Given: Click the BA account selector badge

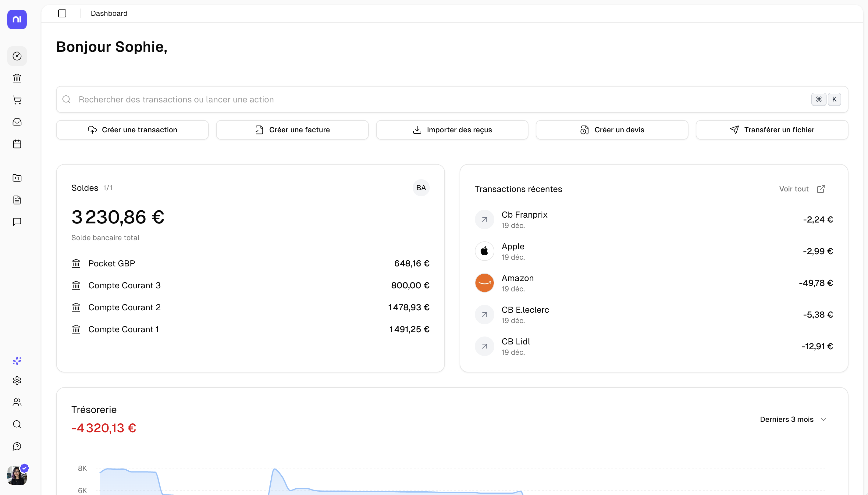Looking at the screenshot, I should coord(421,188).
